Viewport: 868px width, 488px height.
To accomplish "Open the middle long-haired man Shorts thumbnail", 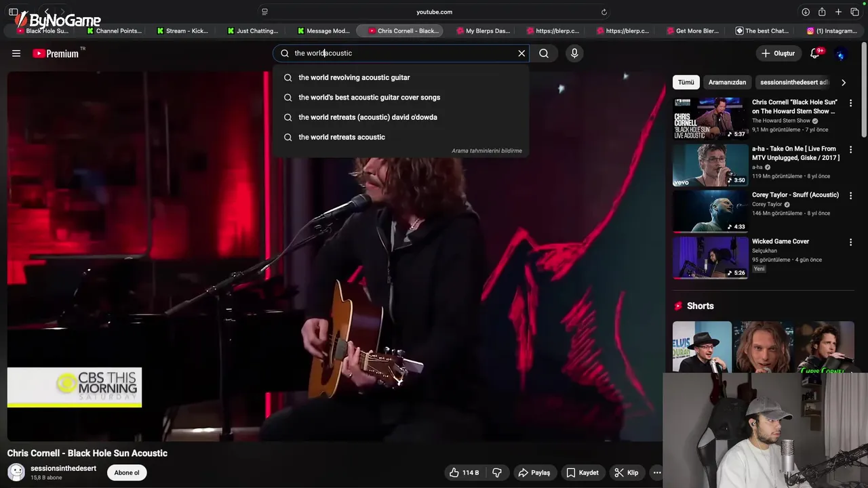I will tap(763, 346).
